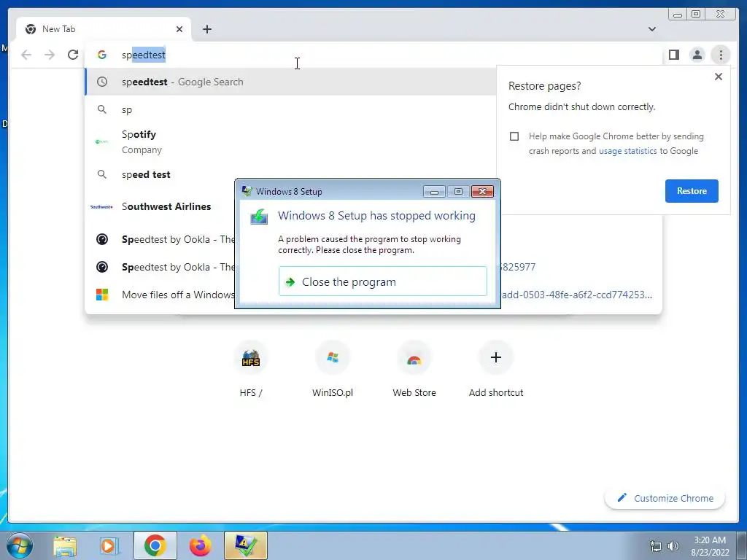Minimize the Windows 8 Setup dialog
This screenshot has height=560, width=747.
434,192
